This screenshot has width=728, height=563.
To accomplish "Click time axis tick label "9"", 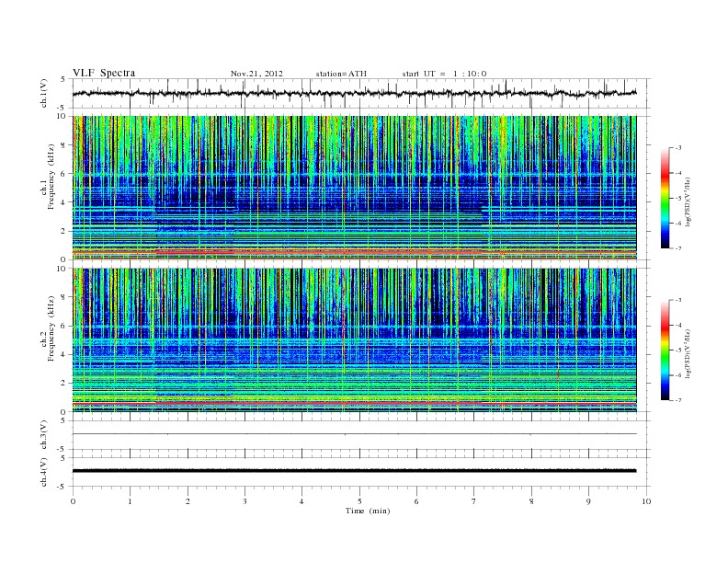I will coord(588,501).
